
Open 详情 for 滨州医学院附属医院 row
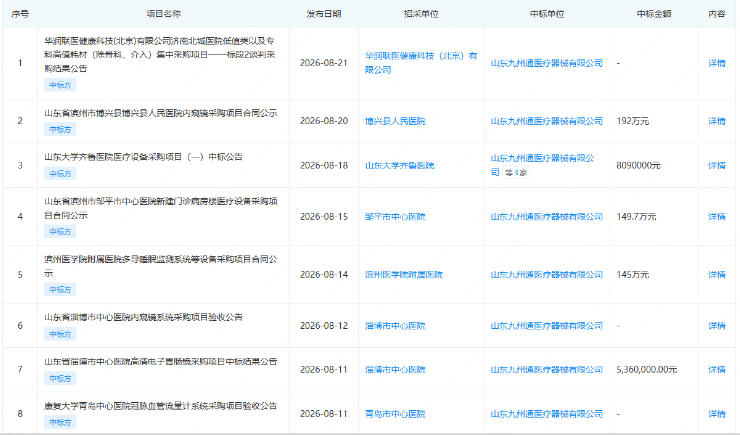[716, 275]
